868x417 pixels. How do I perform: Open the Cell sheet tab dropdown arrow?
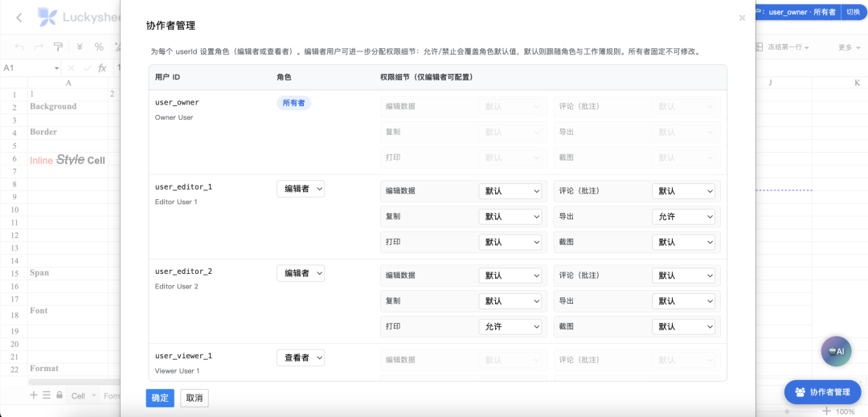coord(93,395)
